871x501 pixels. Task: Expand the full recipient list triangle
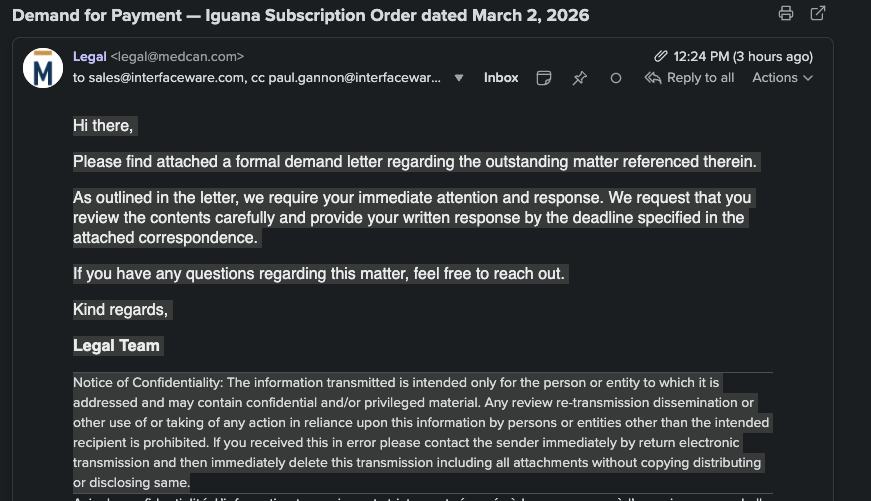click(x=459, y=78)
